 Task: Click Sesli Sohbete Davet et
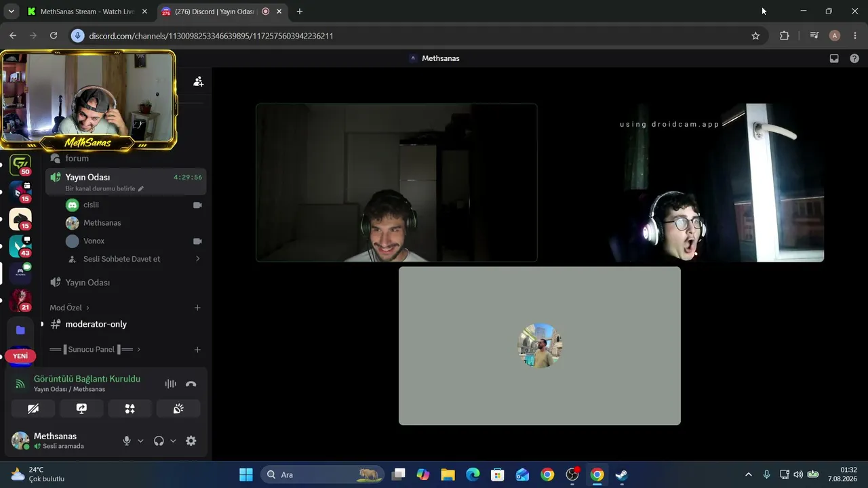pyautogui.click(x=121, y=259)
